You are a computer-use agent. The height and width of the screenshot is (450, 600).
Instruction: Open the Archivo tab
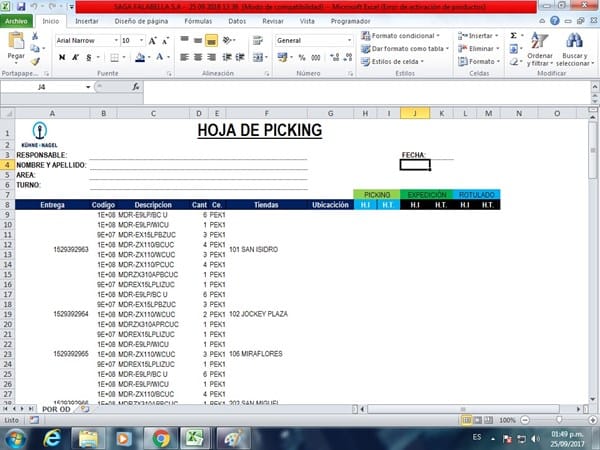pyautogui.click(x=16, y=21)
